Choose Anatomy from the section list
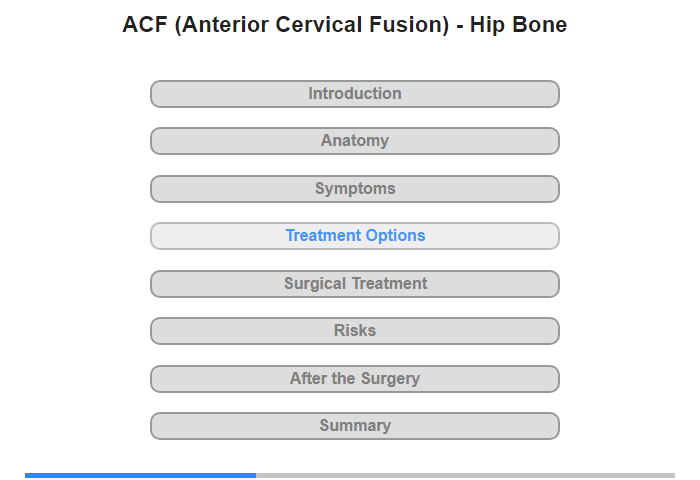Image resolution: width=700 pixels, height=480 pixels. (354, 141)
